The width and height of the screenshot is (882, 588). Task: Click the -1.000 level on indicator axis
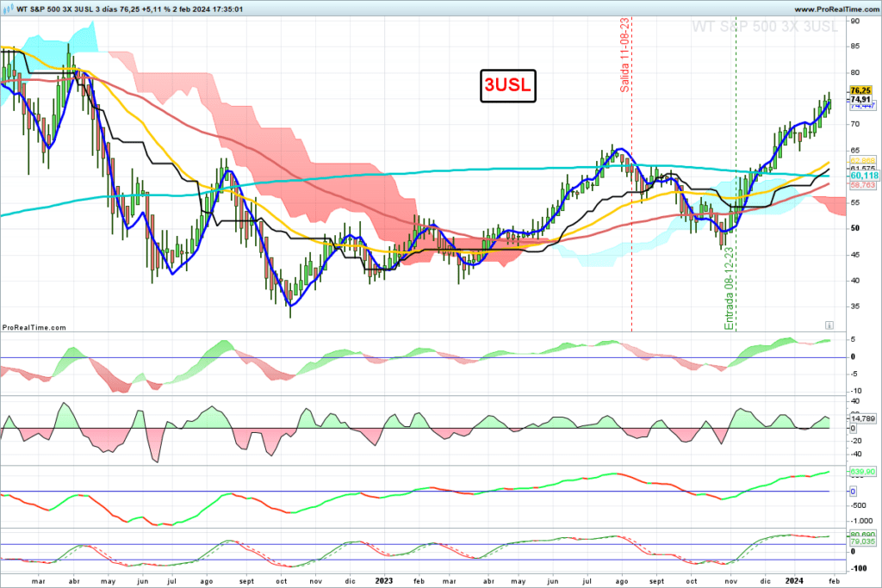(861, 521)
